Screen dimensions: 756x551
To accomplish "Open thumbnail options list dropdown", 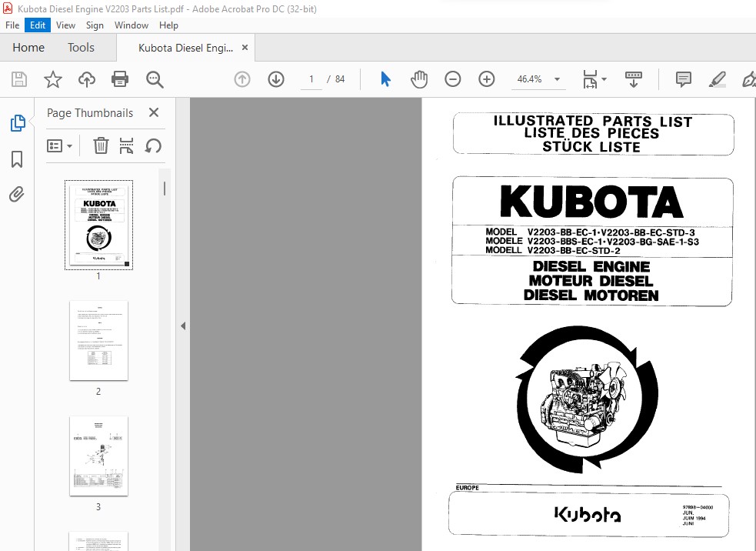I will point(59,145).
